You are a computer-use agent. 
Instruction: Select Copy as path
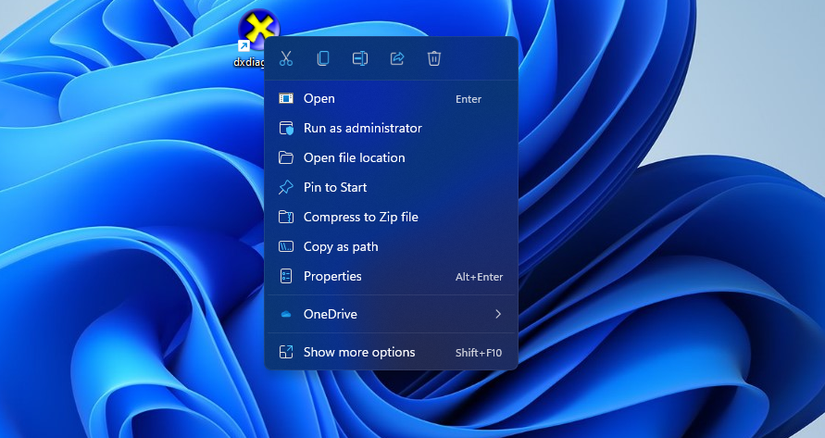click(x=391, y=246)
